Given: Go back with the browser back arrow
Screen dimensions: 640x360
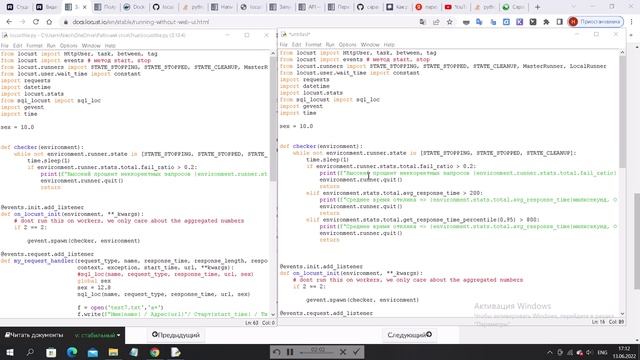Looking at the screenshot, I should (9, 22).
